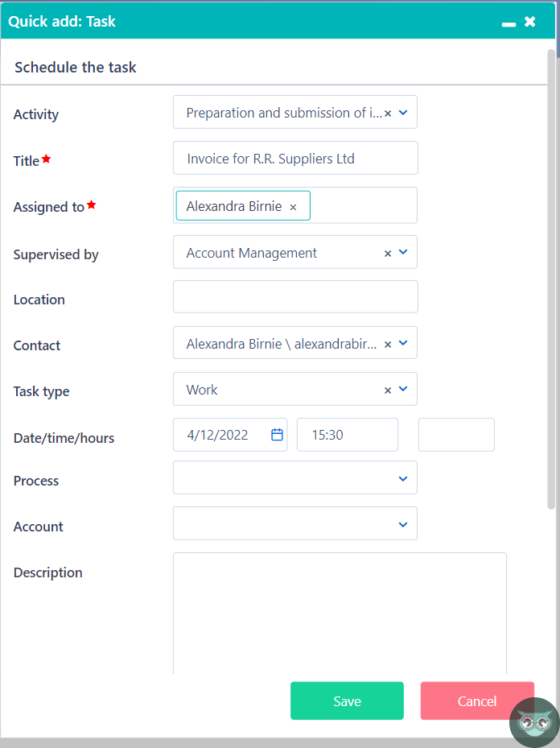This screenshot has width=560, height=748.
Task: Open the assistant mascot in the corner
Action: tap(533, 722)
